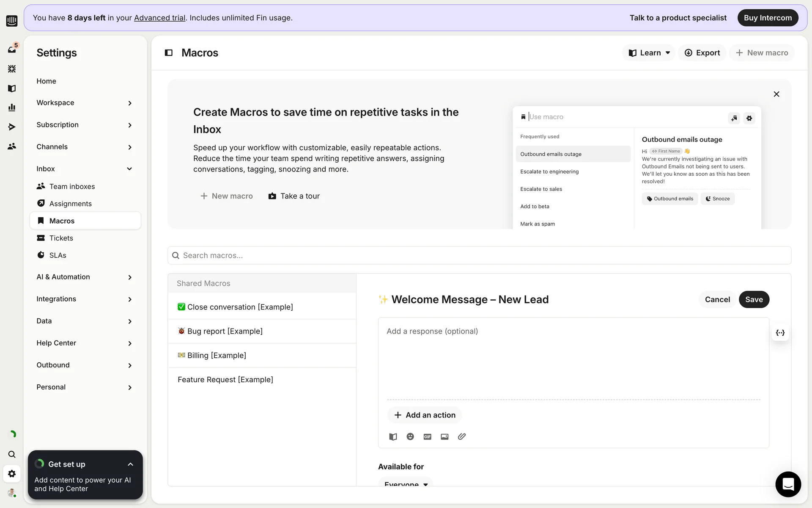
Task: Collapse the Get set up panel
Action: point(130,464)
